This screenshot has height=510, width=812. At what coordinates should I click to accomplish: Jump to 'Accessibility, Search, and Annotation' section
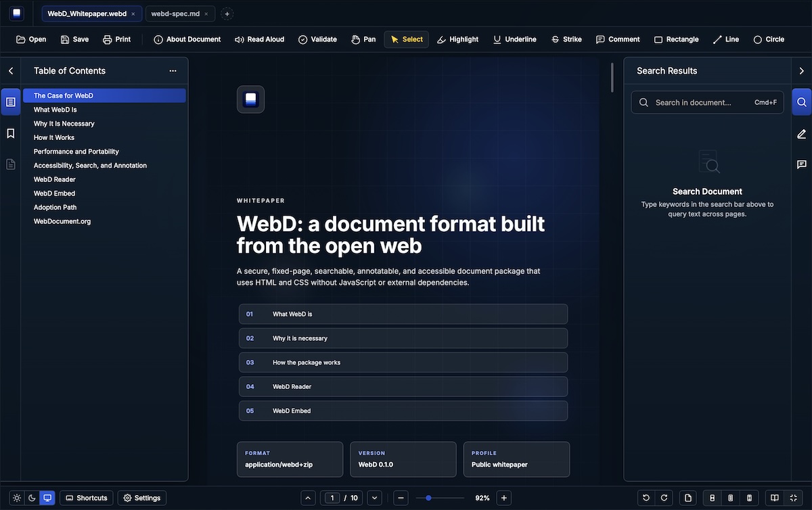coord(104,166)
